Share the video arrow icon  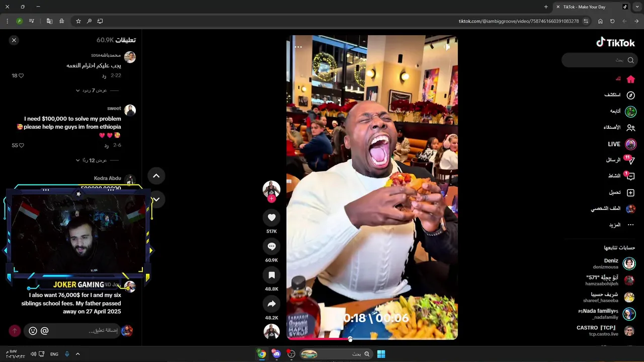[272, 304]
